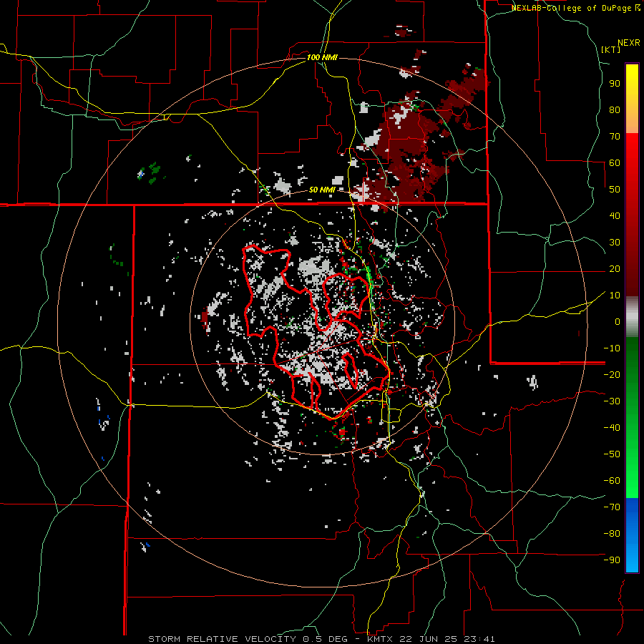Click the "STORM RELATIVE VELOCITY" caption text
Image resolution: width=644 pixels, height=644 pixels.
click(222, 639)
